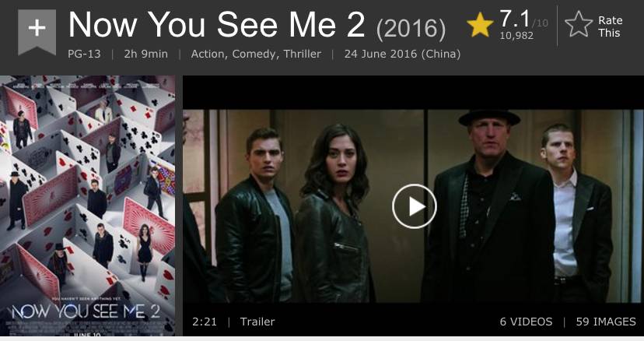644x341 pixels.
Task: Click the Trailer label below the video
Action: (x=257, y=322)
